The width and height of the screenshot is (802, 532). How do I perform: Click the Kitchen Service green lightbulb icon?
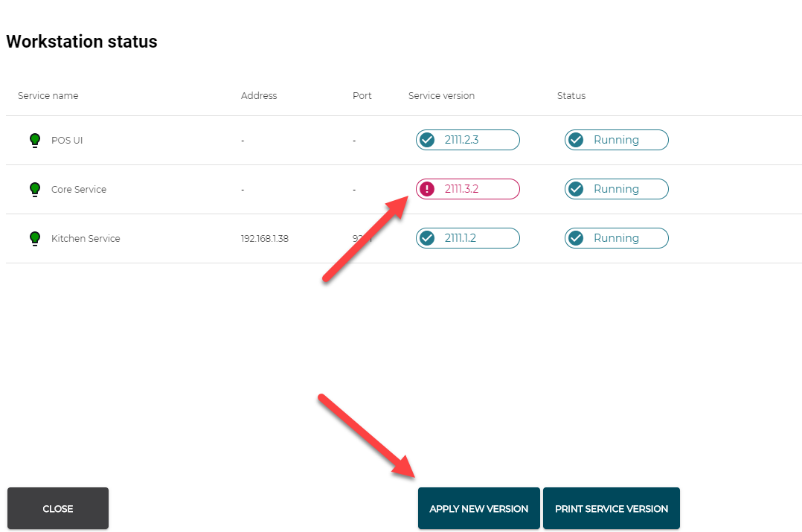tap(34, 238)
